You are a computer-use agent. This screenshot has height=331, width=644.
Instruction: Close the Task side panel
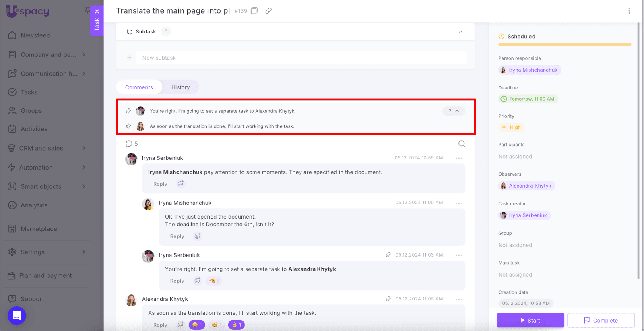tap(97, 12)
